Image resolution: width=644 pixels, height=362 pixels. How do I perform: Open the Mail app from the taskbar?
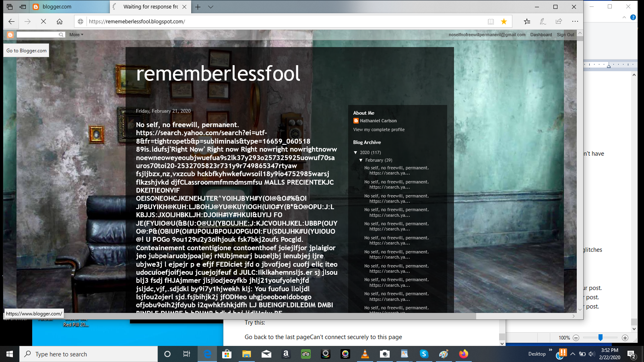click(266, 354)
